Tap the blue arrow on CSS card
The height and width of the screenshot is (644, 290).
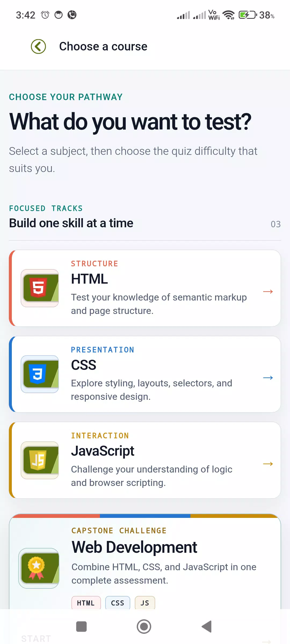pos(268,378)
